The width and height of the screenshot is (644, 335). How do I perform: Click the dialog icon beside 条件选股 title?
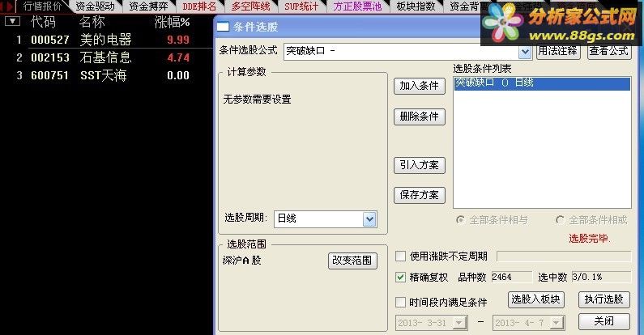pyautogui.click(x=223, y=27)
